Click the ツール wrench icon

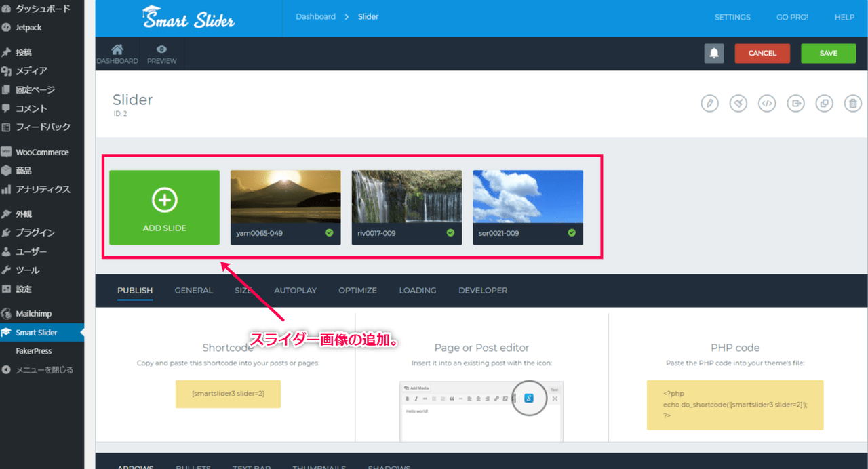pyautogui.click(x=7, y=270)
